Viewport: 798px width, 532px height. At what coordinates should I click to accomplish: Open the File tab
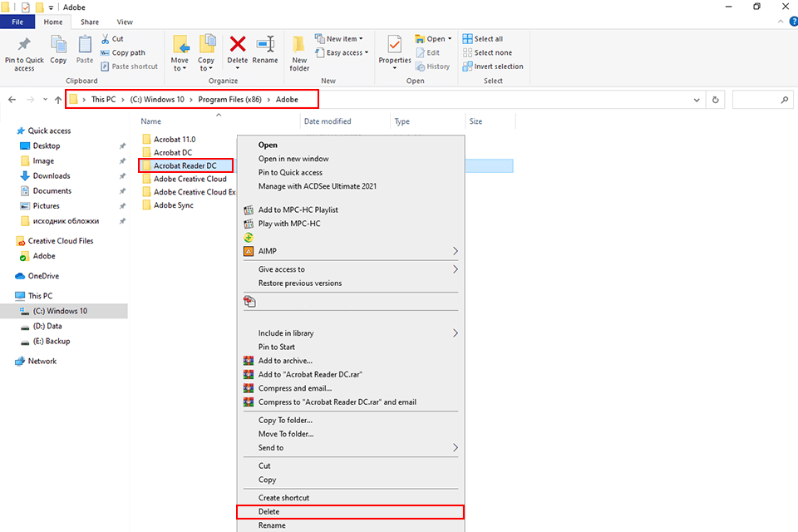point(17,22)
